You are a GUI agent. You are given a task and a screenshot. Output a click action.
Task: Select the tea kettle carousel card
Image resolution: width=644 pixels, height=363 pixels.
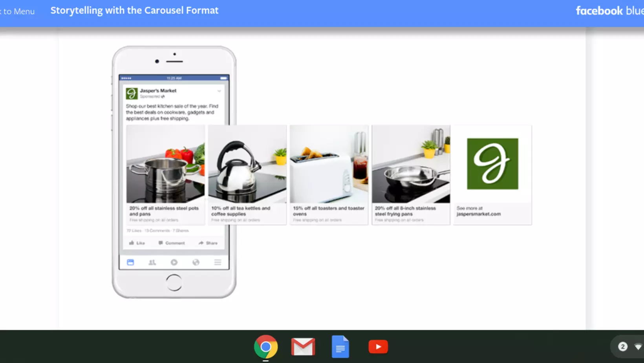click(247, 164)
